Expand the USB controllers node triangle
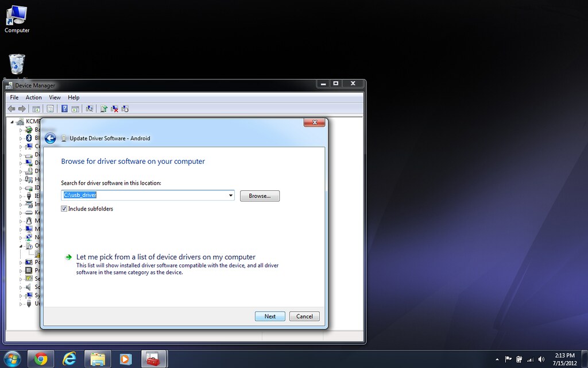This screenshot has width=588, height=368. tap(21, 304)
